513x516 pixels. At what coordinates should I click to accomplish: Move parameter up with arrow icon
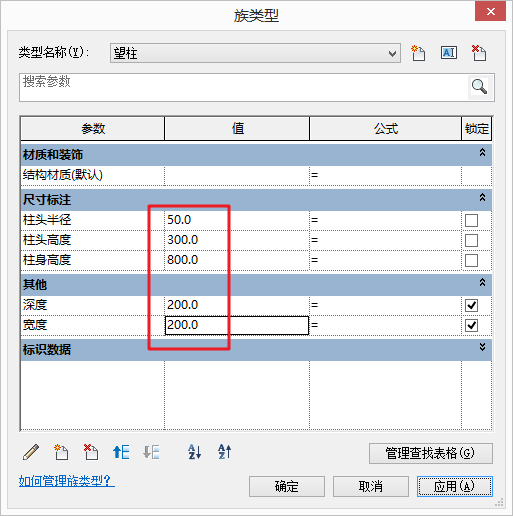tap(121, 452)
